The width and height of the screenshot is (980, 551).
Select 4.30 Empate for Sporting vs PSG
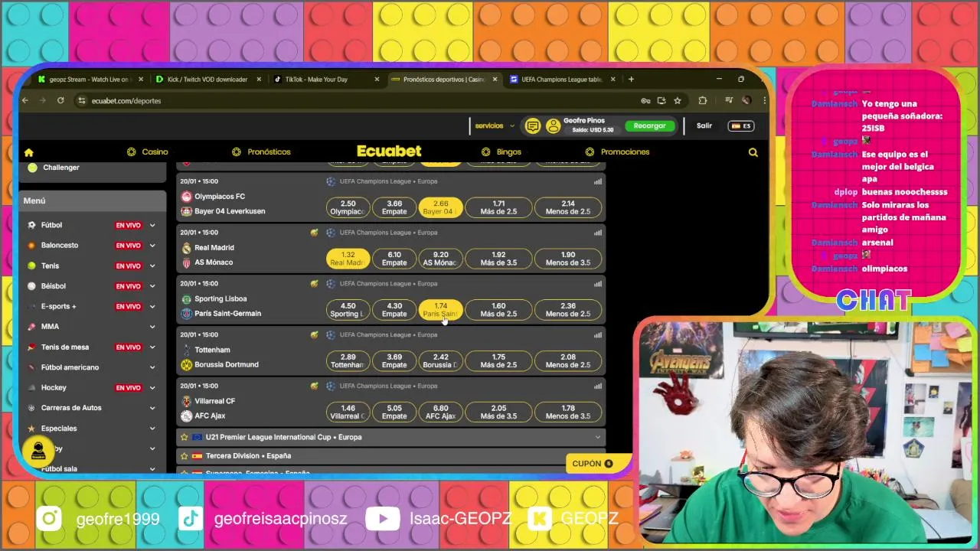coord(394,310)
